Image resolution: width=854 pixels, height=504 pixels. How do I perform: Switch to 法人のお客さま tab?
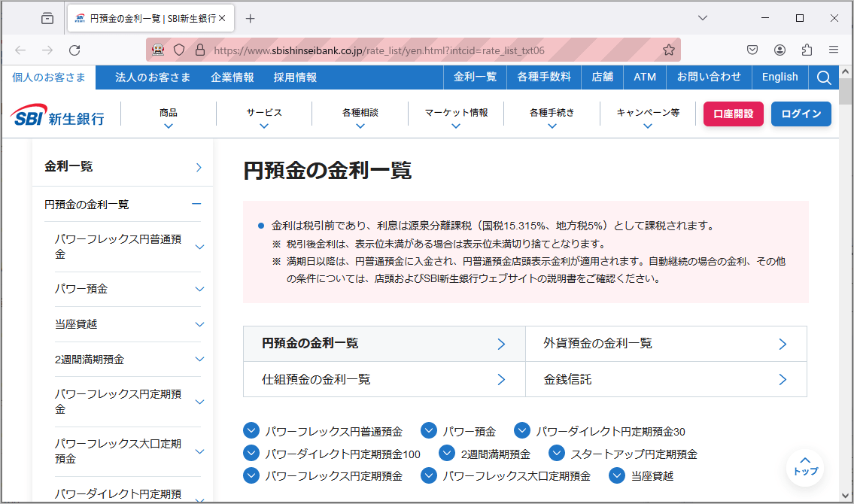tap(153, 77)
